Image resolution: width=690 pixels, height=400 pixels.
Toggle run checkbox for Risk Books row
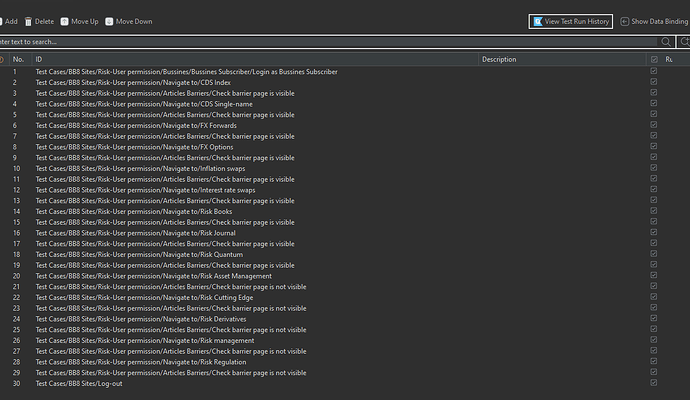point(653,210)
